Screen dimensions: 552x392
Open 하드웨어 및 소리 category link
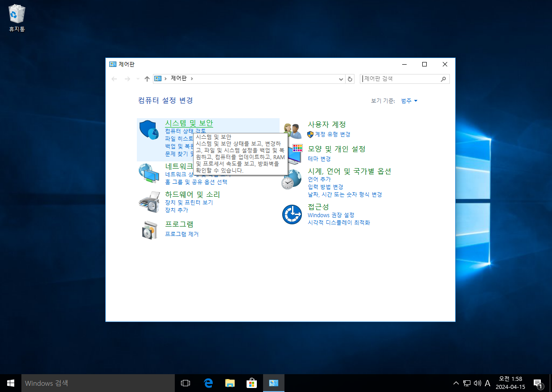click(x=193, y=194)
